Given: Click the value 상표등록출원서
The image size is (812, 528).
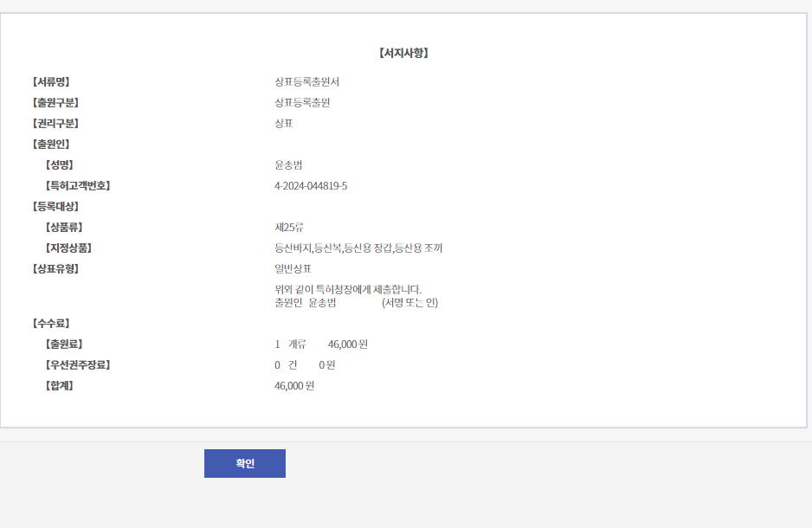Looking at the screenshot, I should point(306,81).
